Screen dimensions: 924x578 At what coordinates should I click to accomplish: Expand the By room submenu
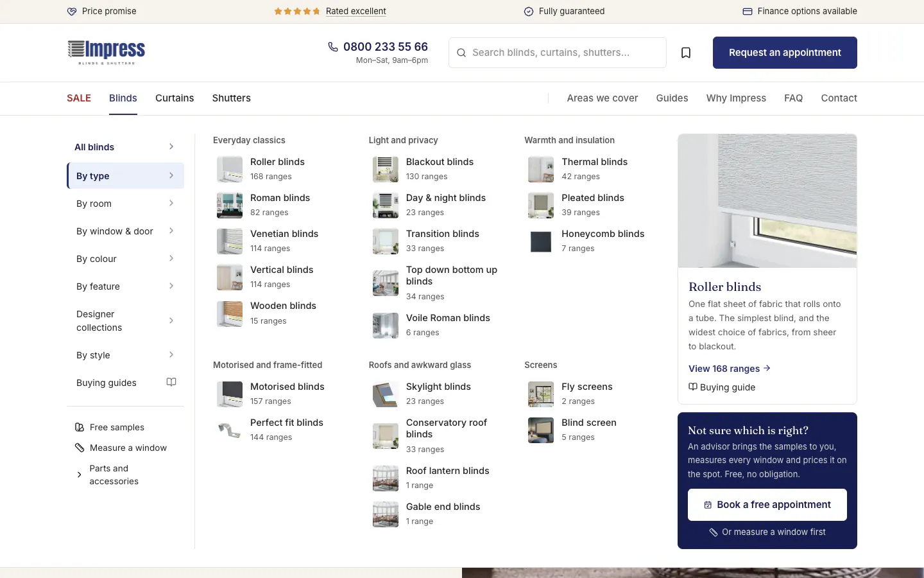click(x=126, y=204)
